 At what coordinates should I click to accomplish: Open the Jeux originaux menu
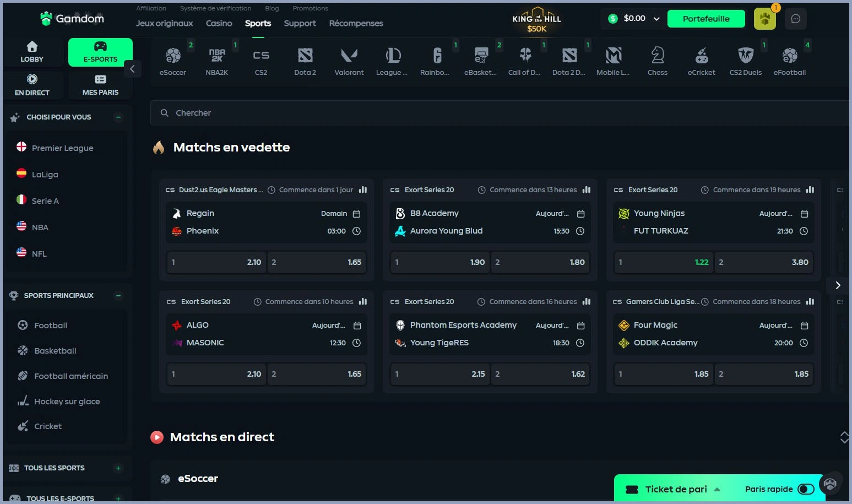(x=164, y=23)
